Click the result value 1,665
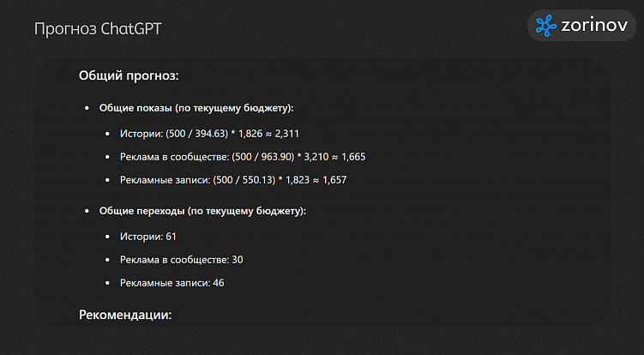 pos(353,157)
